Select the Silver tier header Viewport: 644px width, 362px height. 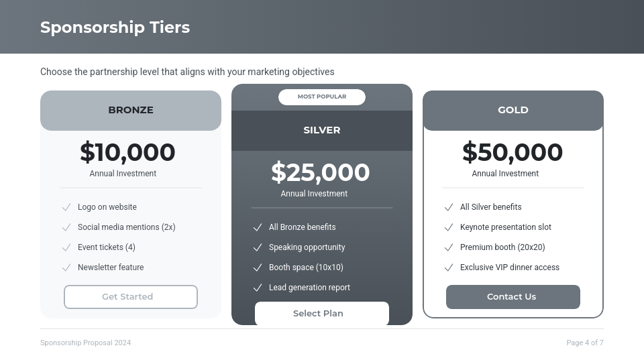(x=322, y=130)
